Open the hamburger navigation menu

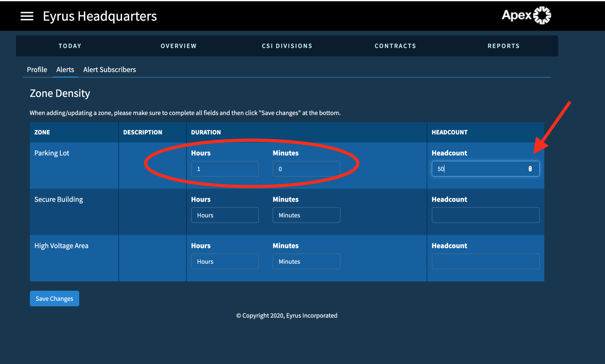[27, 16]
